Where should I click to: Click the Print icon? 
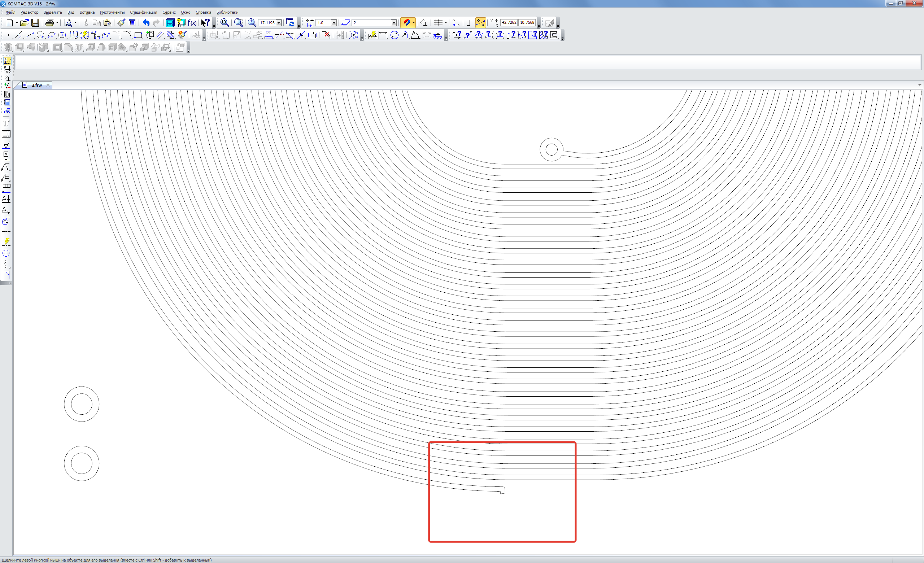tap(49, 23)
